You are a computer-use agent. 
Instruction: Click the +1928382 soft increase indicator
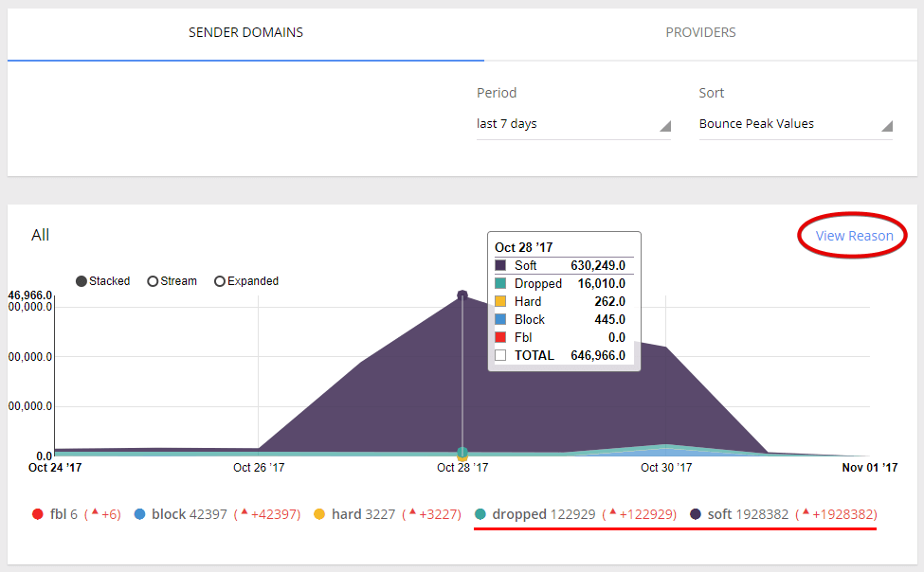[x=836, y=514]
